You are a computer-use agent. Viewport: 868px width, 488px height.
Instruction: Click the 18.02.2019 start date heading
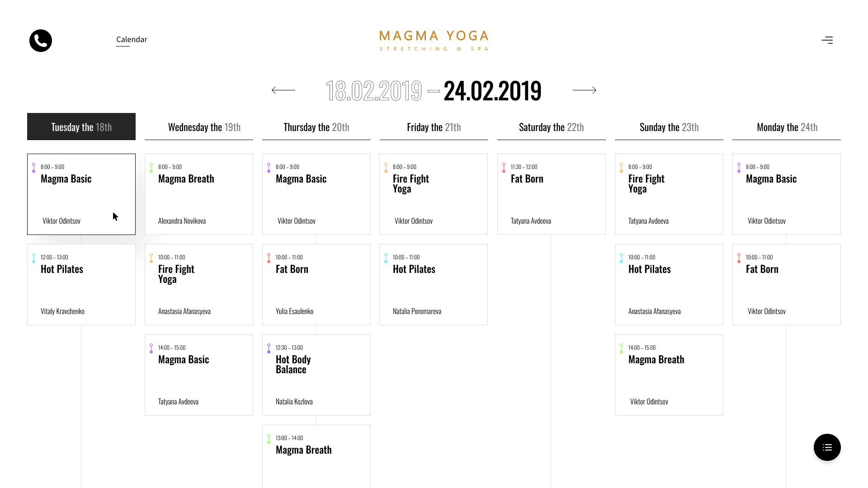374,91
